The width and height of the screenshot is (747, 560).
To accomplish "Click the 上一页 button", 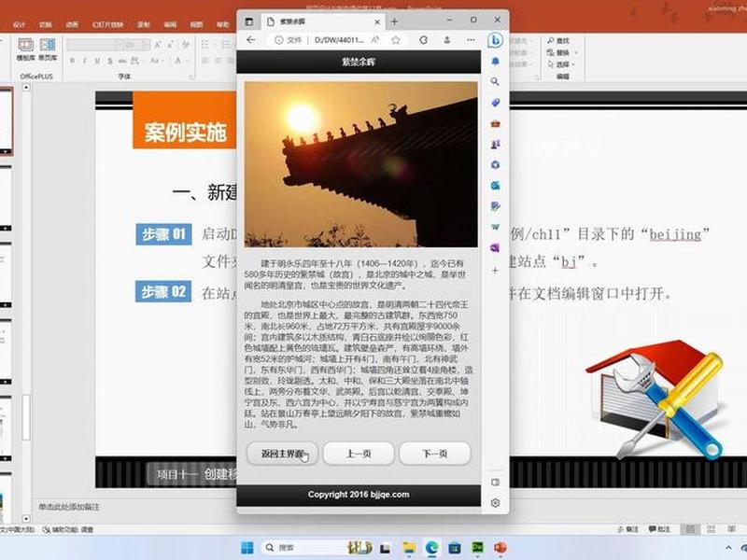I will [359, 454].
